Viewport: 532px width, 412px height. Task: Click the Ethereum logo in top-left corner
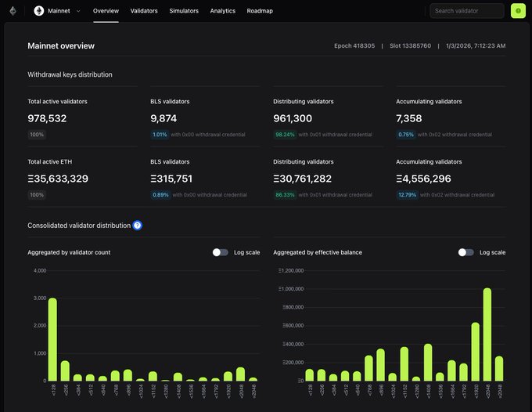(13, 11)
